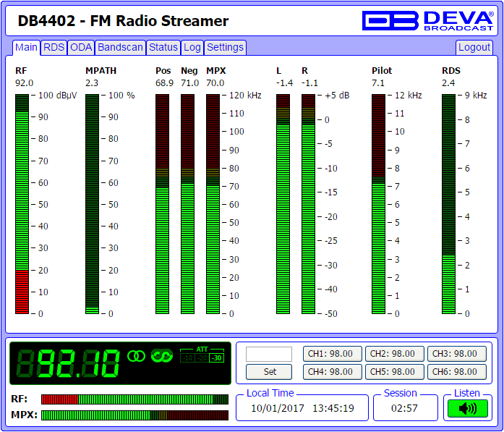Click the L audio level meter

tap(283, 204)
